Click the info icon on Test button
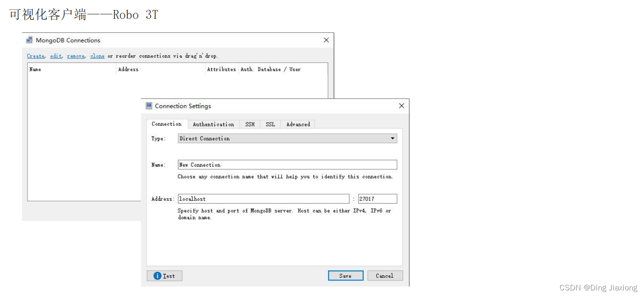 [x=157, y=276]
